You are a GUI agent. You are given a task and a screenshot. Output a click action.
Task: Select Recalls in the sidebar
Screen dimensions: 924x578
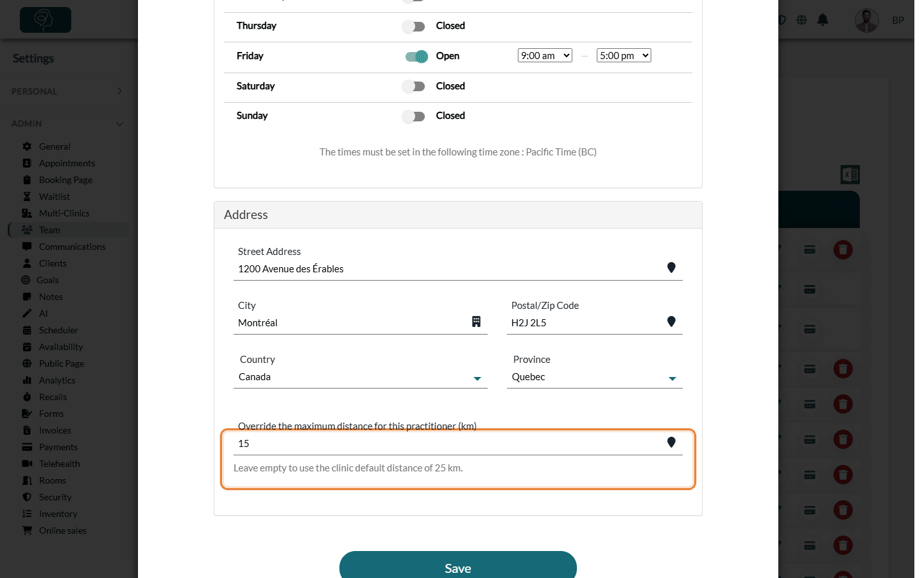point(53,397)
